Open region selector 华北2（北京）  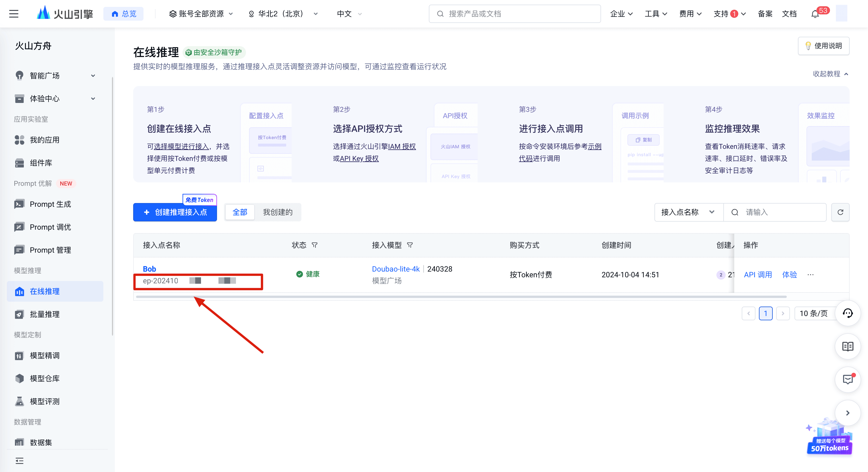(283, 14)
